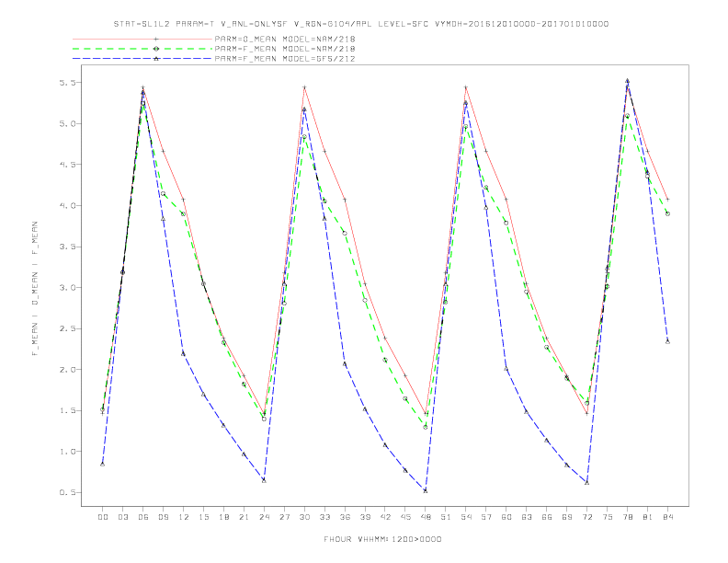Click blue GFS triangle marker at hour 00
Screen dimensions: 728x563
tap(103, 464)
